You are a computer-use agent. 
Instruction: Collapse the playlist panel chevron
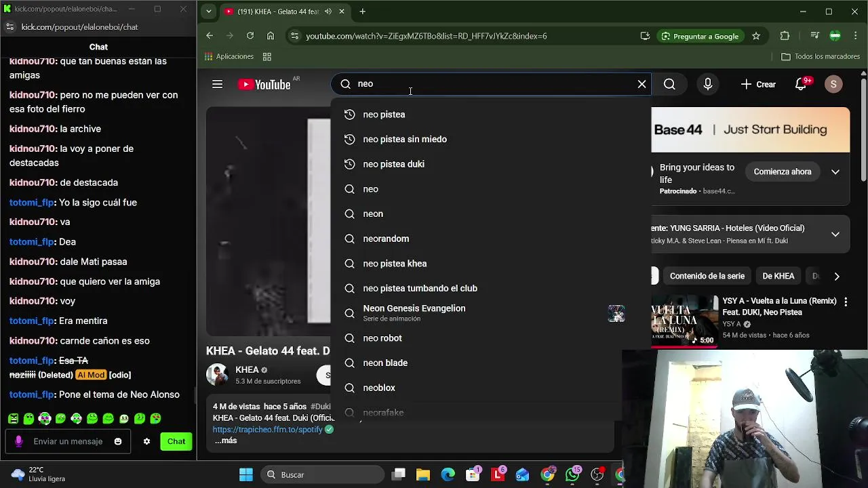(x=835, y=235)
